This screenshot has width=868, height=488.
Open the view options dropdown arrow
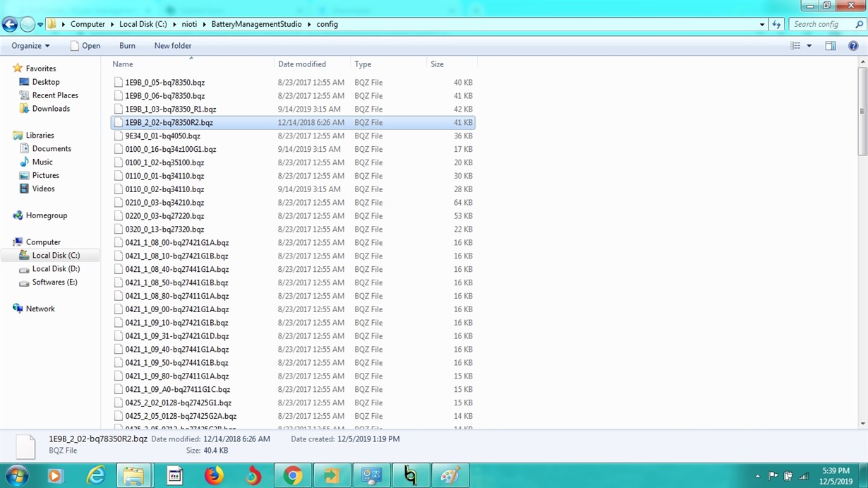pyautogui.click(x=809, y=46)
